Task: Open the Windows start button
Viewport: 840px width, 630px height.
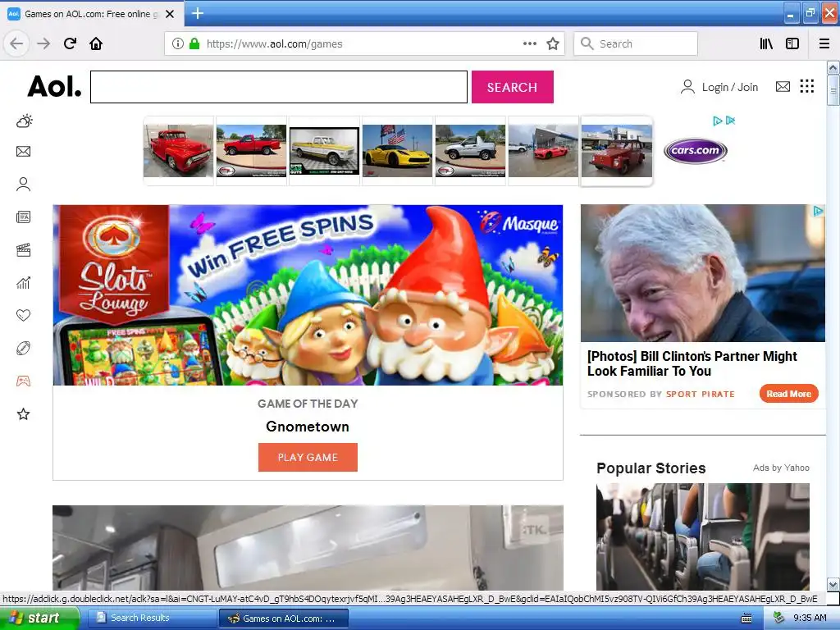Action: 39,618
